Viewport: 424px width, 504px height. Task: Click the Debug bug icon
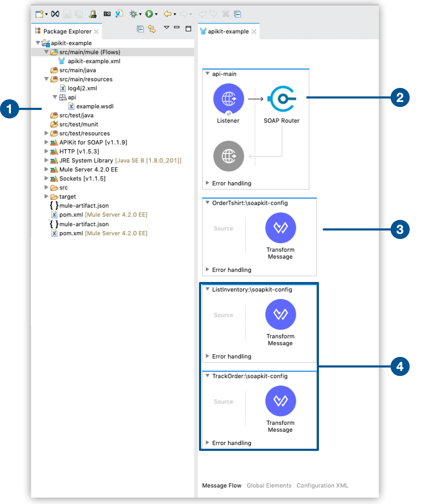pos(133,14)
